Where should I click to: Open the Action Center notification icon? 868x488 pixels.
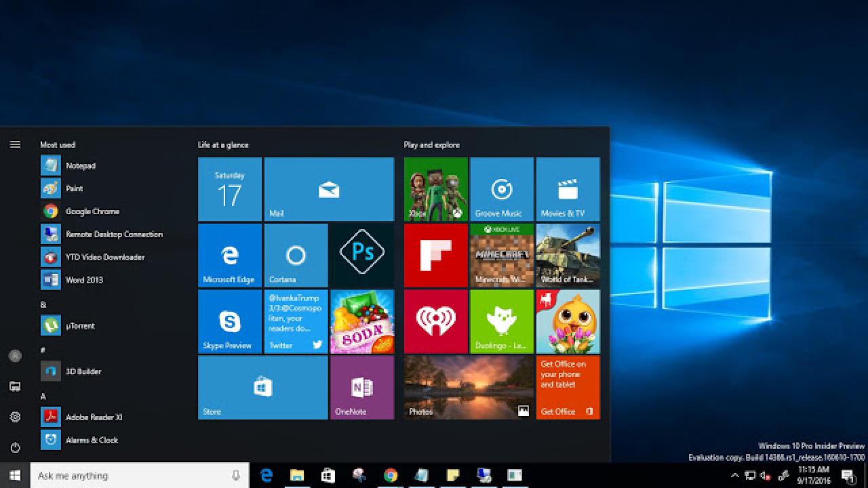pyautogui.click(x=848, y=476)
